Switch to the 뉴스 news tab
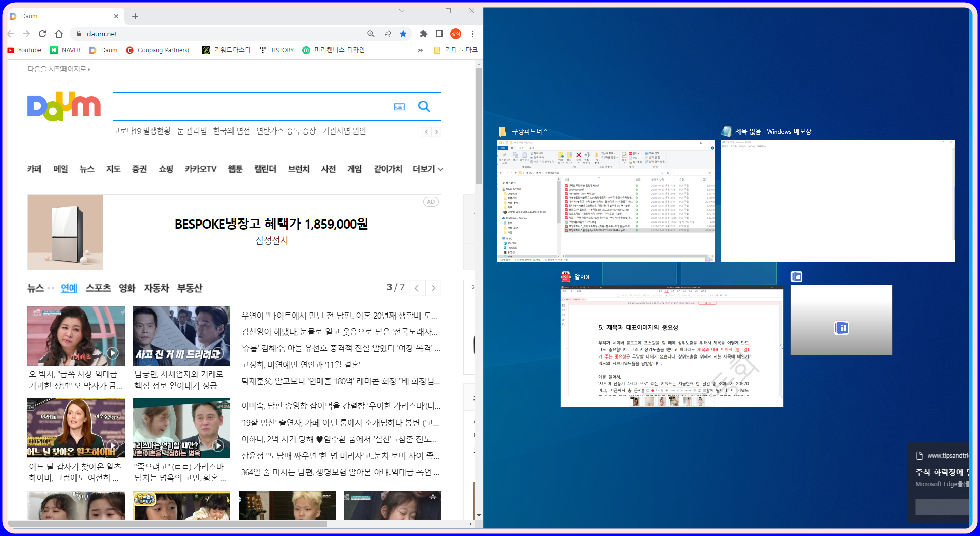The height and width of the screenshot is (536, 980). pos(35,288)
